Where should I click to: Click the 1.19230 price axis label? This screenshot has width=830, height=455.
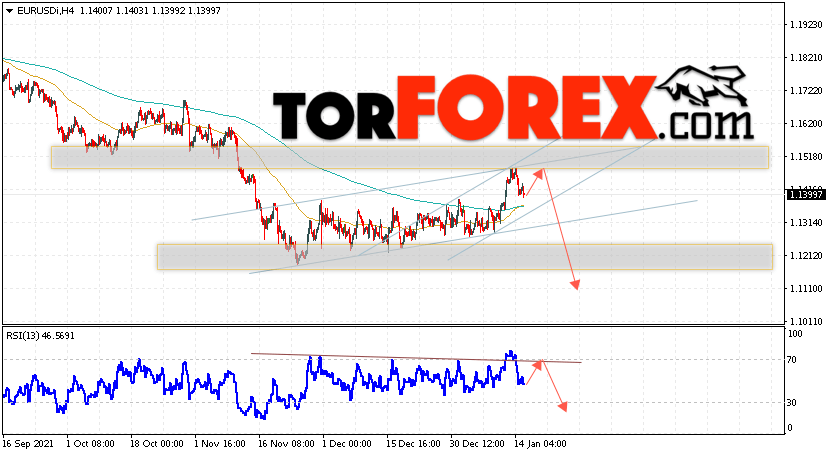(x=806, y=24)
